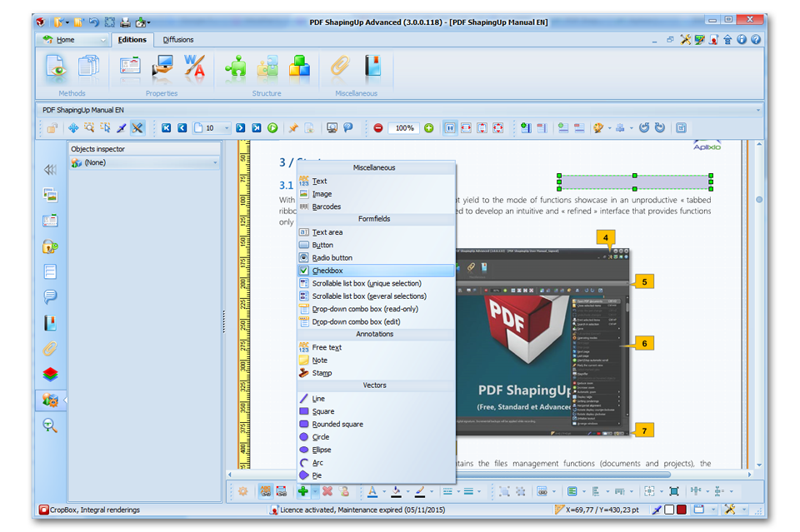Screen dimensions: 800x532
Task: Open the help question mark icon
Action: pyautogui.click(x=756, y=39)
